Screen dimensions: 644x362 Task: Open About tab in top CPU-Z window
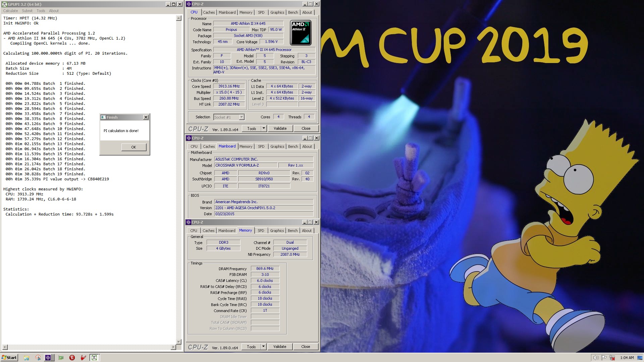pyautogui.click(x=307, y=12)
